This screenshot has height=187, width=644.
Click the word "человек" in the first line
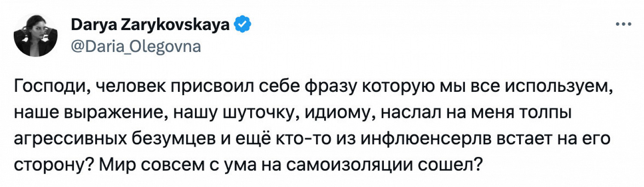point(127,87)
